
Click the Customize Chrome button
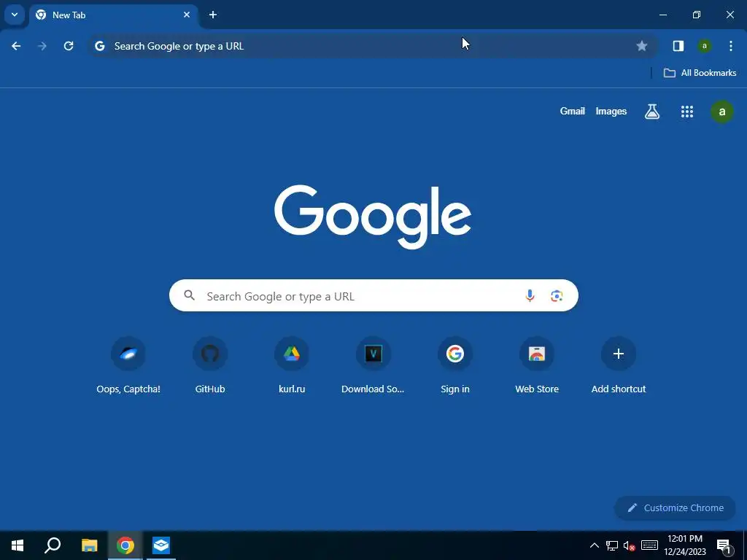pyautogui.click(x=675, y=507)
